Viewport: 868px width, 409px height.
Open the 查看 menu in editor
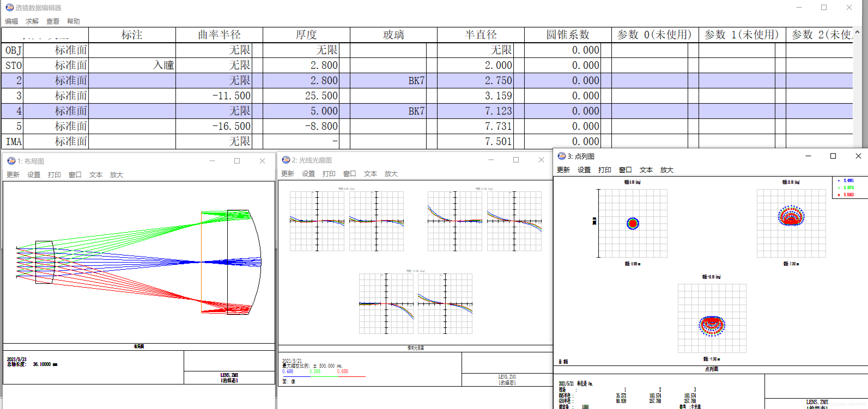53,21
